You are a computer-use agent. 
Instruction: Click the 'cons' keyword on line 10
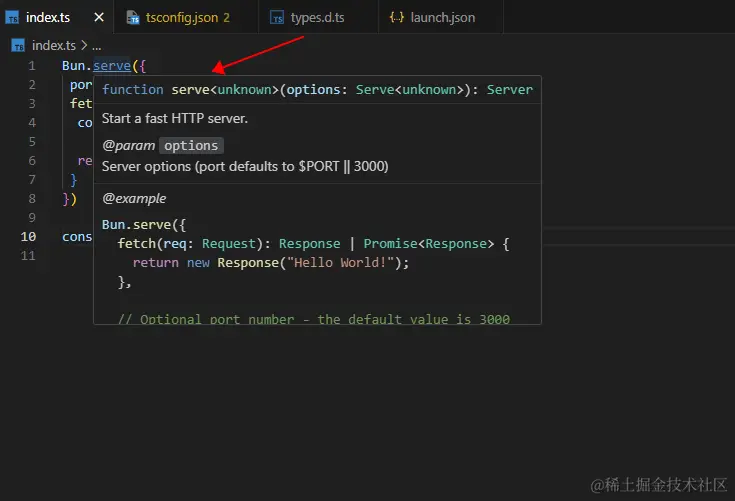point(77,237)
